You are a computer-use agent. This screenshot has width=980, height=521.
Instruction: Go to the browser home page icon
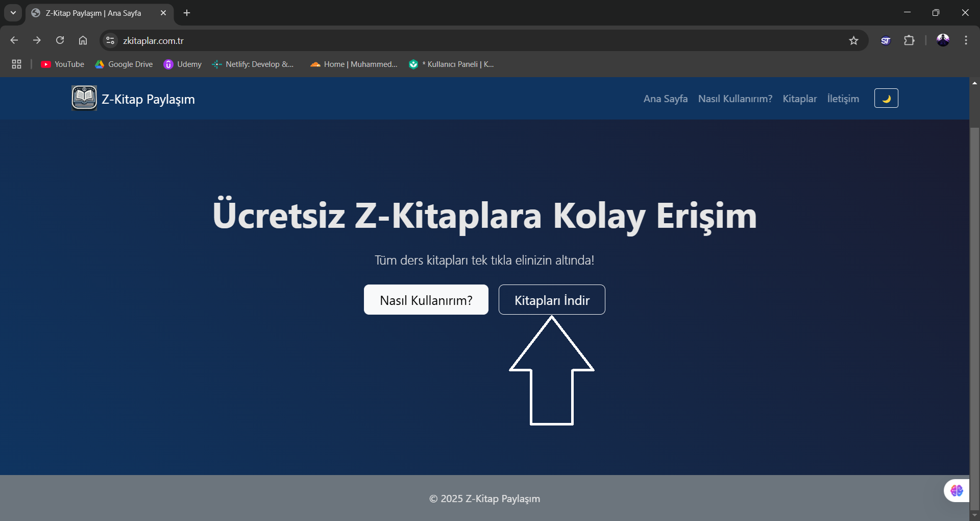(83, 40)
